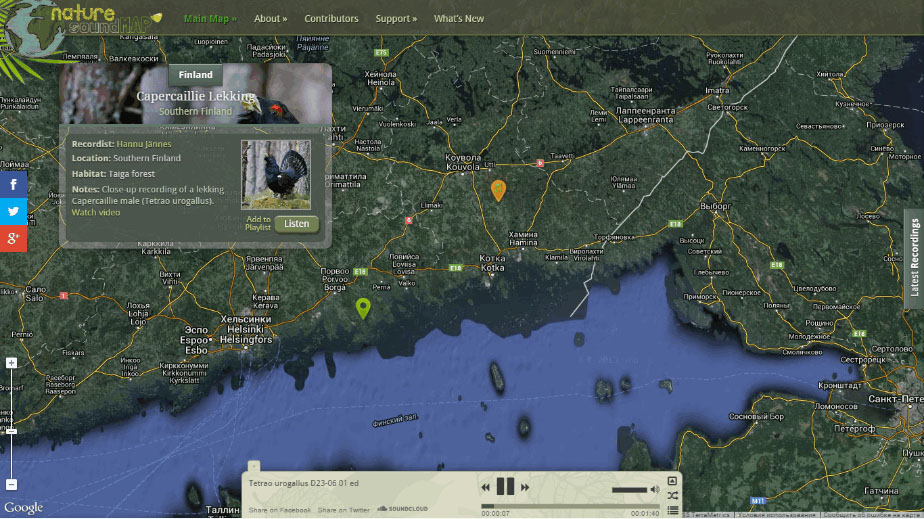Click the M11 road sign
This screenshot has height=519, width=924.
coord(758,501)
